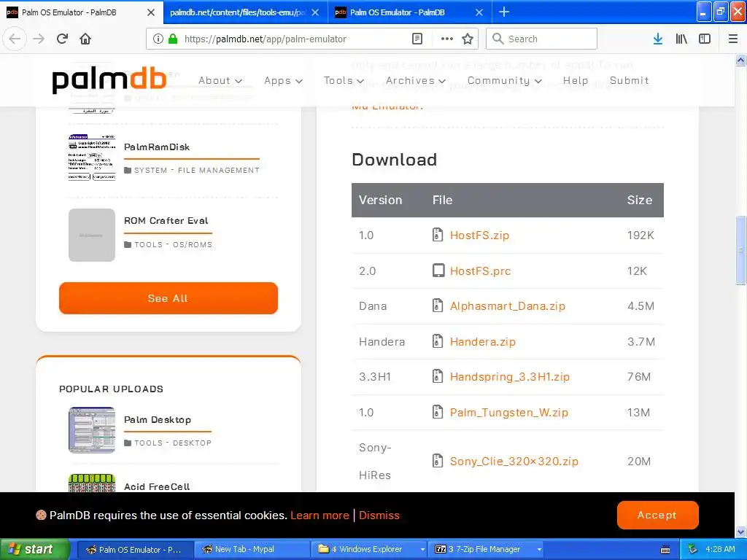The image size is (747, 560).
Task: Show site information icon in address bar
Action: [x=158, y=39]
